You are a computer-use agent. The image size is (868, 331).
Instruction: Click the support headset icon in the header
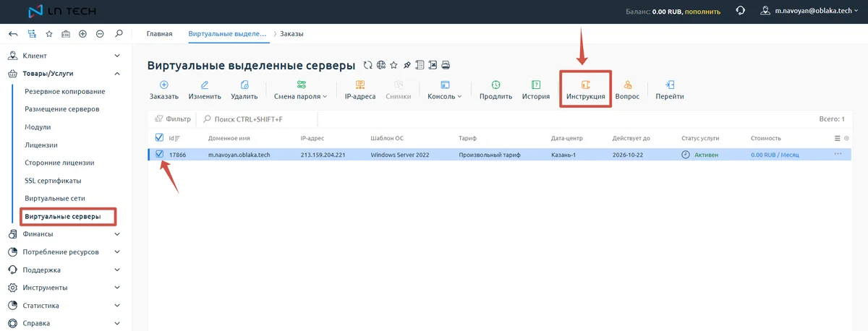pyautogui.click(x=740, y=11)
